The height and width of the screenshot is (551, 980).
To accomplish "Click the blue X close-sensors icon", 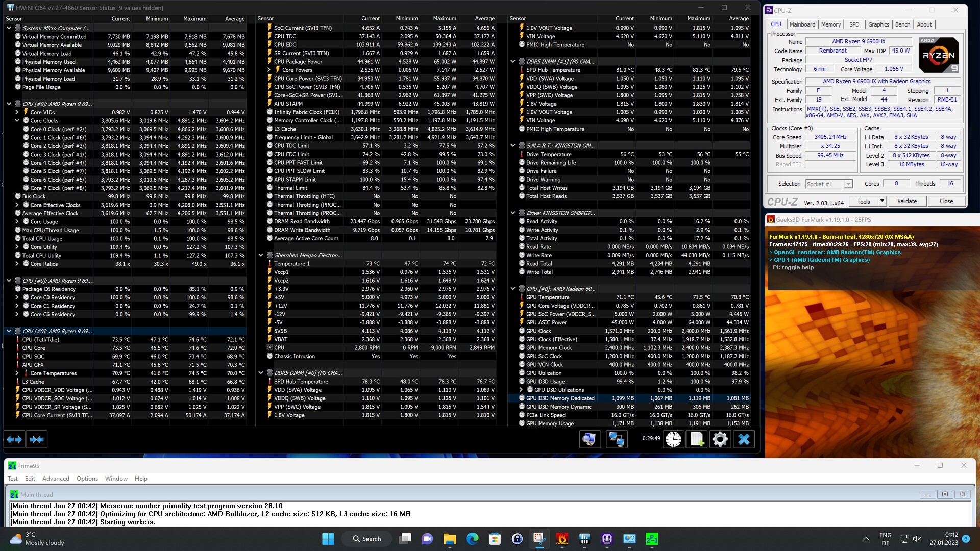I will coord(744,439).
